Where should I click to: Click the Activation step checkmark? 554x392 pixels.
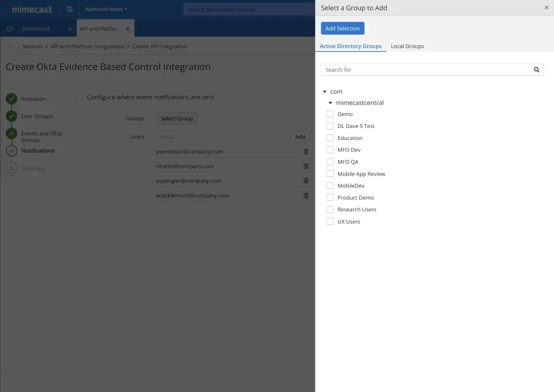pos(12,99)
